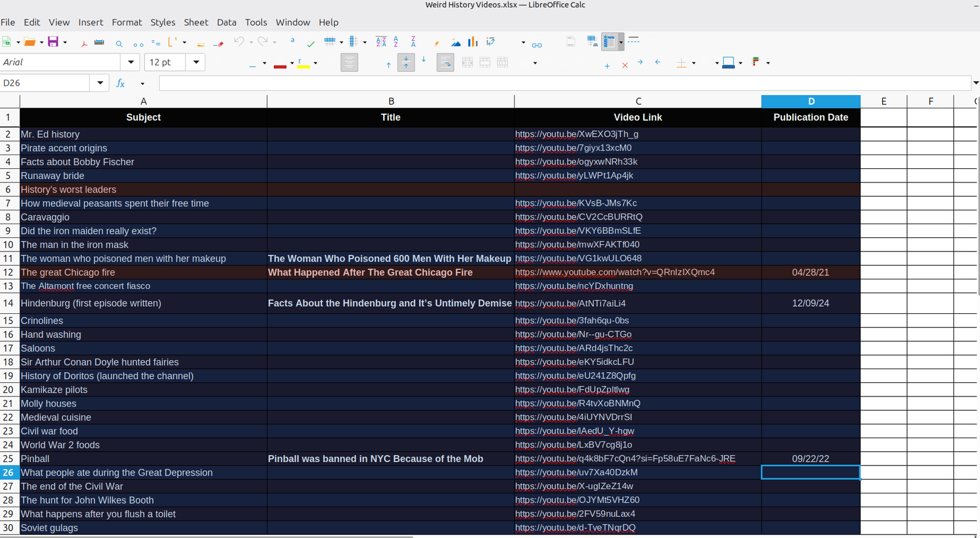Viewport: 980px width, 538px height.
Task: Select column D header
Action: [811, 102]
